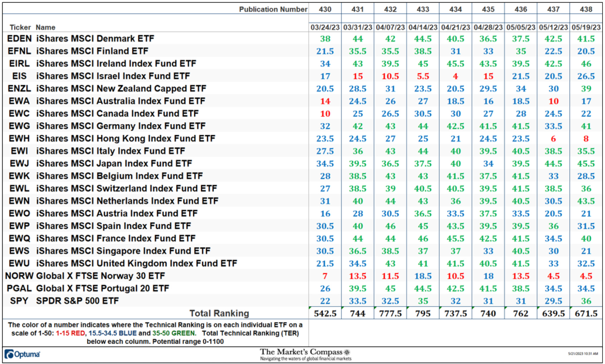
Task: Select total ranking value 542.5
Action: point(325,314)
